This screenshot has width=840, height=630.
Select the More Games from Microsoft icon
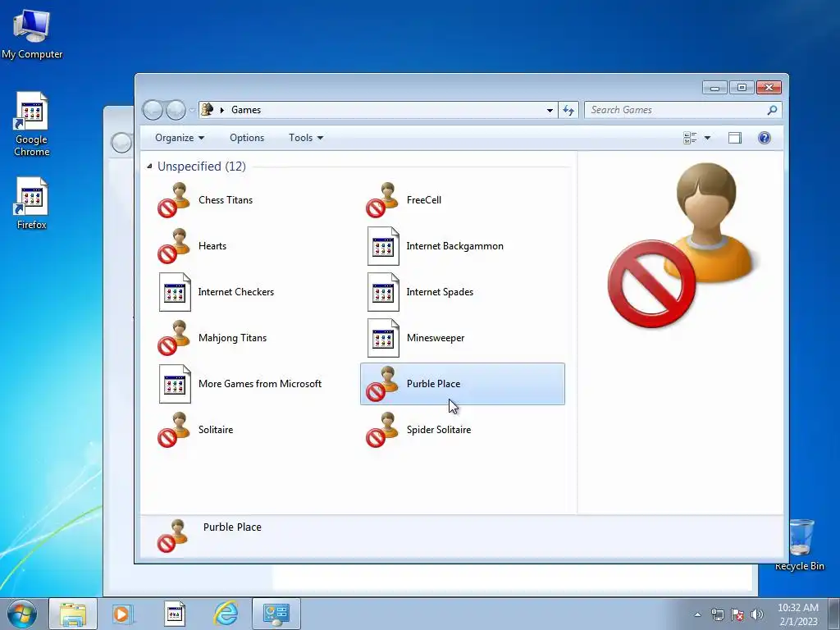point(175,384)
